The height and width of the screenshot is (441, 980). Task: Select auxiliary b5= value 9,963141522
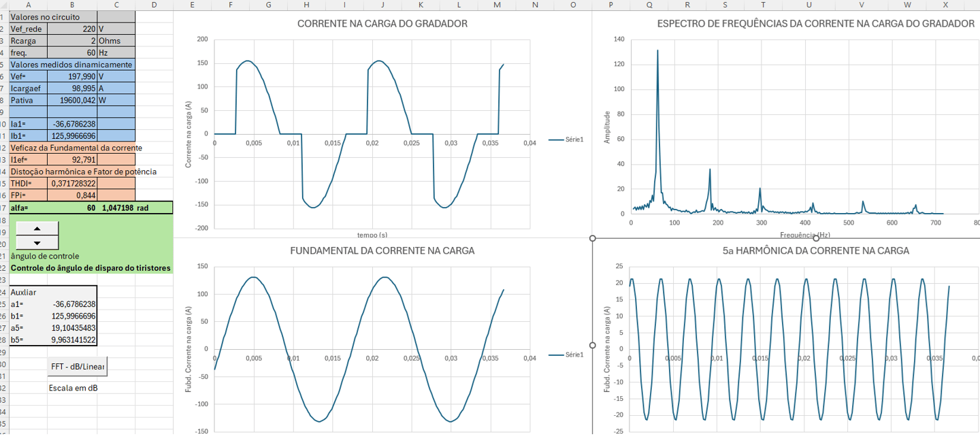pyautogui.click(x=72, y=340)
